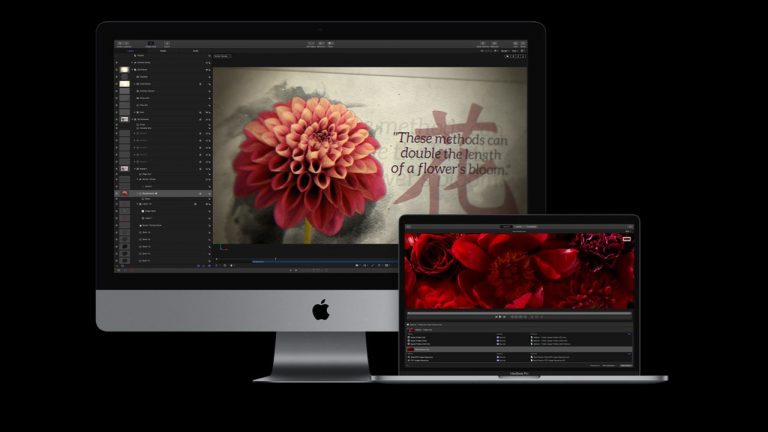Click the Share icon in Motion's toolbar
Image resolution: width=768 pixels, height=432 pixels.
pyautogui.click(x=523, y=44)
